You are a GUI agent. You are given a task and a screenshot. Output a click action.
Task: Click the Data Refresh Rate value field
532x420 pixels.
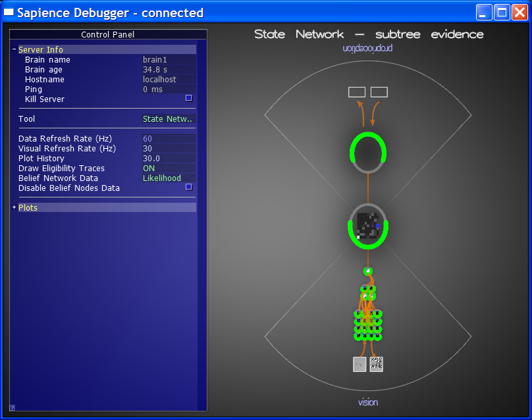click(x=169, y=139)
